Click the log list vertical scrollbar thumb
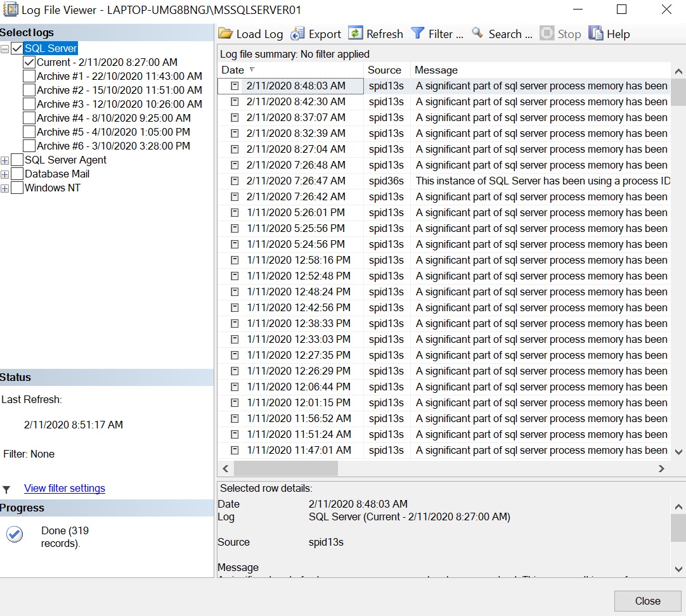686x616 pixels. pos(678,91)
